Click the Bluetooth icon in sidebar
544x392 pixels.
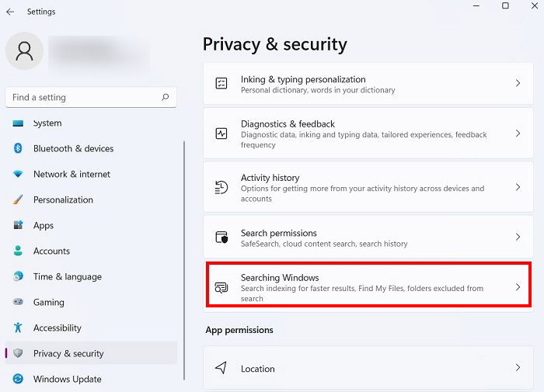[x=18, y=148]
